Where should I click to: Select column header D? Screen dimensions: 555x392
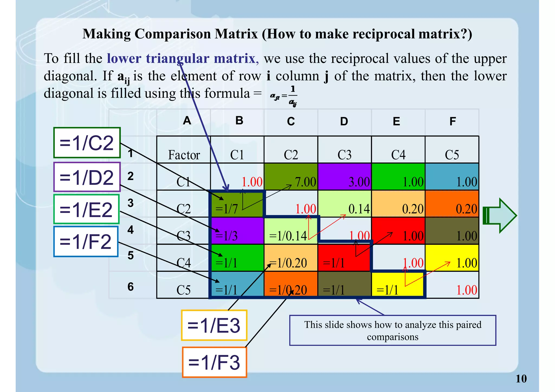pyautogui.click(x=344, y=122)
